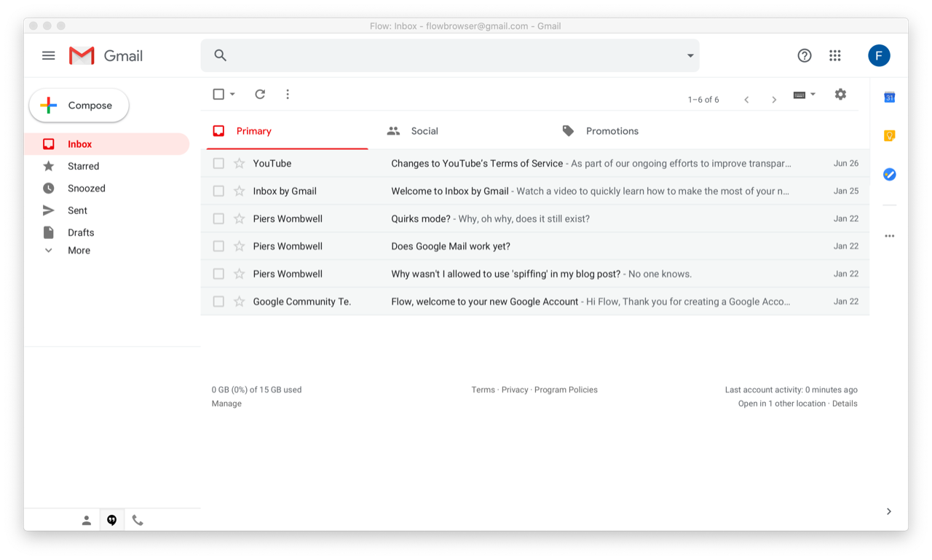Open the Manage storage link
Viewport: 932px width, 560px height.
point(226,403)
